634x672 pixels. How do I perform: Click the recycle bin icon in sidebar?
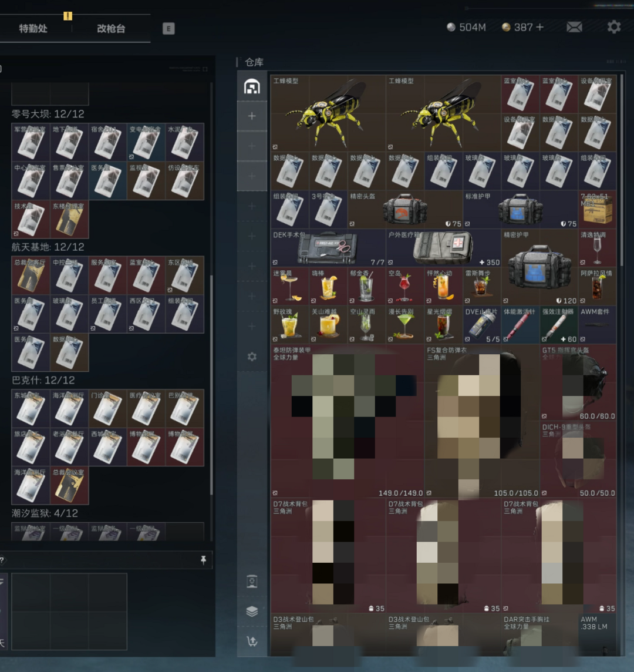coord(252,582)
